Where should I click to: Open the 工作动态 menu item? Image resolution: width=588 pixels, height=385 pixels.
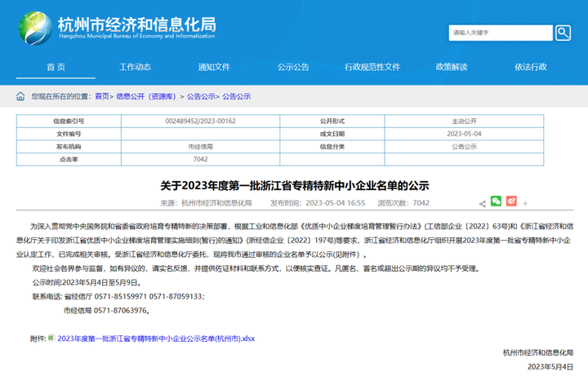(135, 67)
